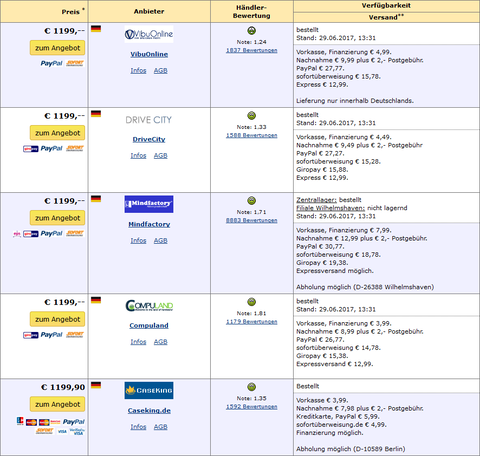This screenshot has height=456, width=480.
Task: Click the Sofort icon in the DriveCity row
Action: pyautogui.click(x=75, y=148)
